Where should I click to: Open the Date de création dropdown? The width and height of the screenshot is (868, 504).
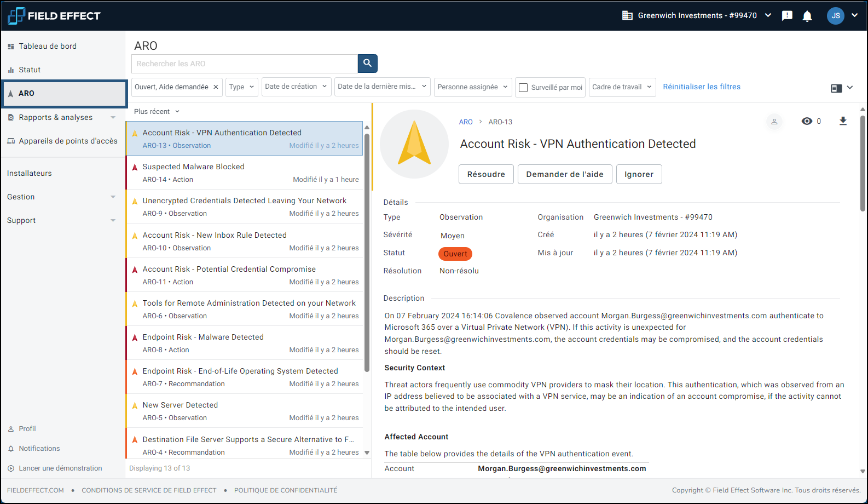296,87
